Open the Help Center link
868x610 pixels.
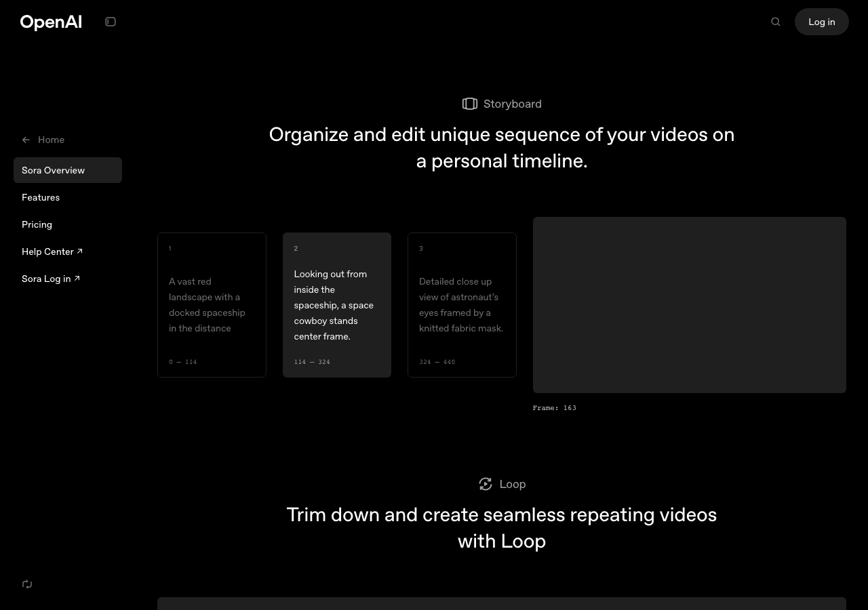(47, 251)
